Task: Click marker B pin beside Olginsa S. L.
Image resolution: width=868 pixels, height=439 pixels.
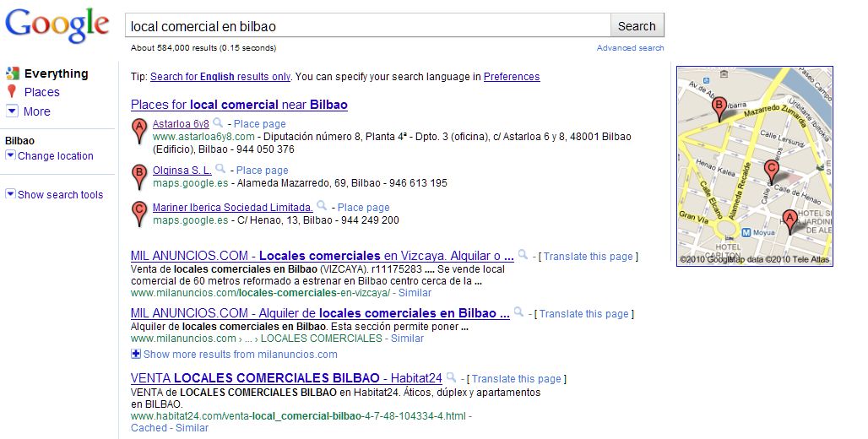Action: coord(139,177)
